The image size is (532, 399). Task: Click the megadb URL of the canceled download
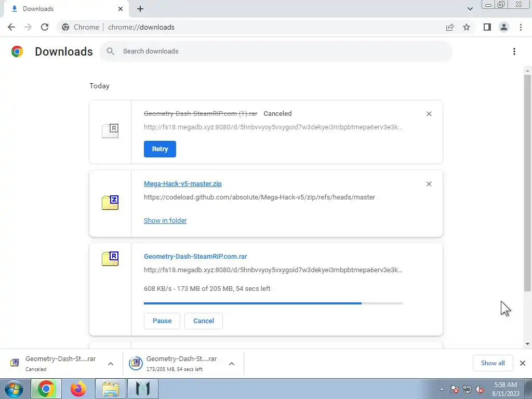[273, 127]
